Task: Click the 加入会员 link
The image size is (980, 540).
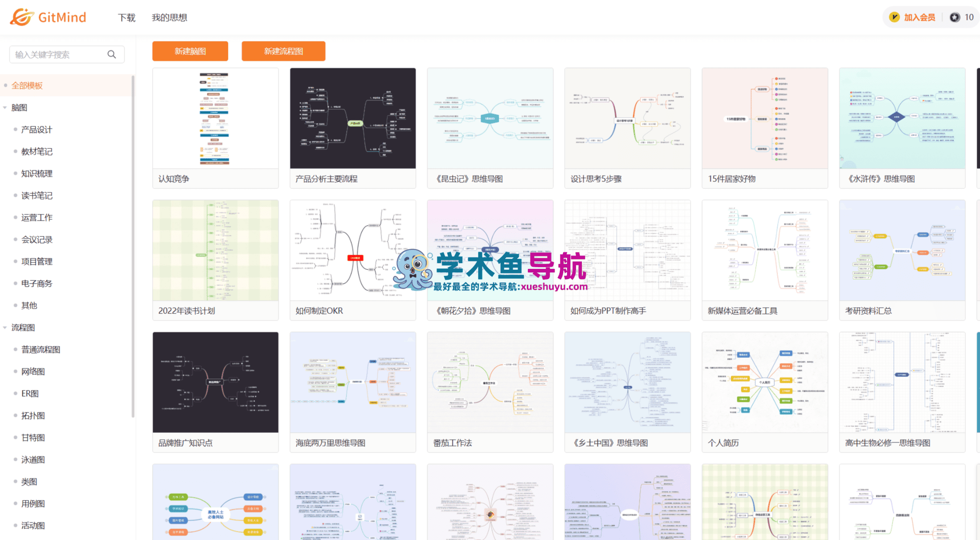Action: point(919,17)
